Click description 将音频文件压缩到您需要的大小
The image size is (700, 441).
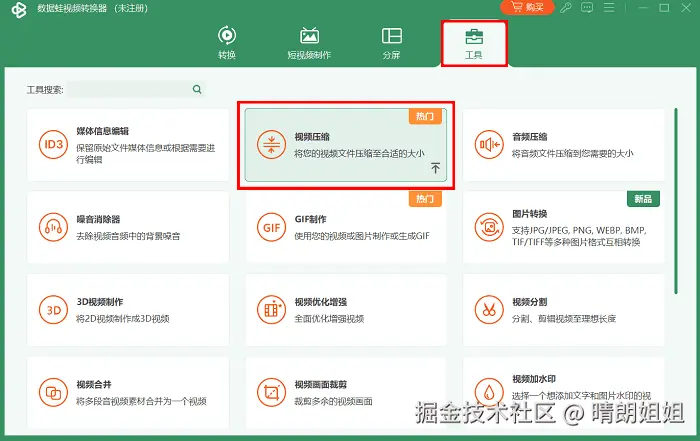click(572, 154)
